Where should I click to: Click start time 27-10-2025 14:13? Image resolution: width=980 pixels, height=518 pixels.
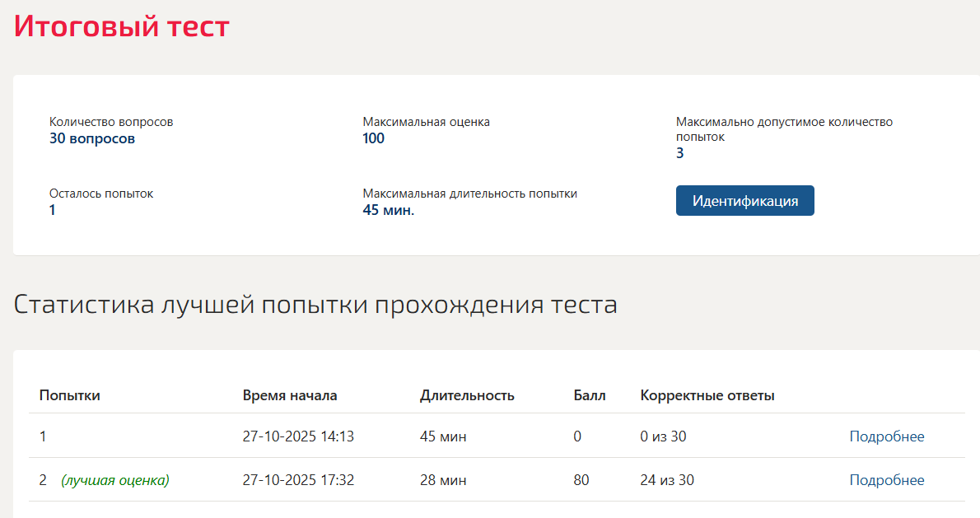298,436
